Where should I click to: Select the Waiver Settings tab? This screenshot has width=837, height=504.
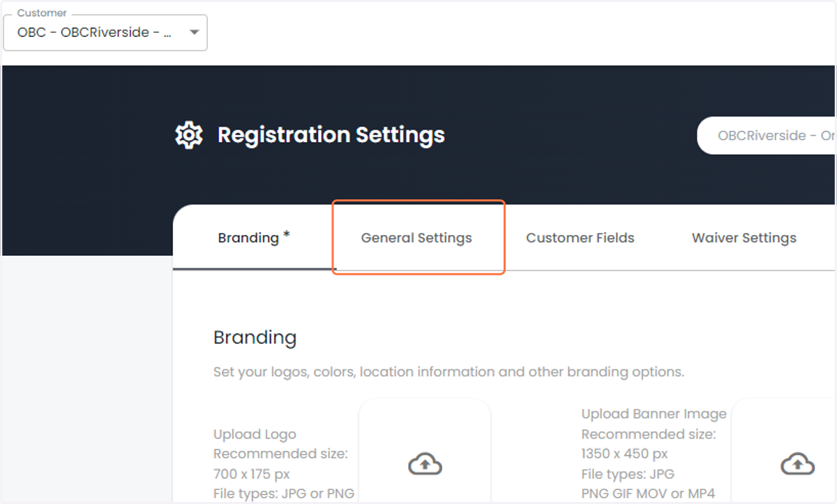[x=744, y=238]
